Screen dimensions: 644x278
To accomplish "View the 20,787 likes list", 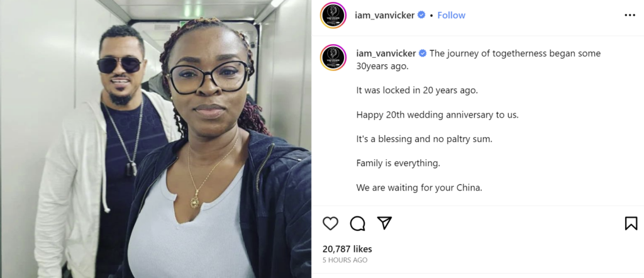I will click(x=347, y=249).
